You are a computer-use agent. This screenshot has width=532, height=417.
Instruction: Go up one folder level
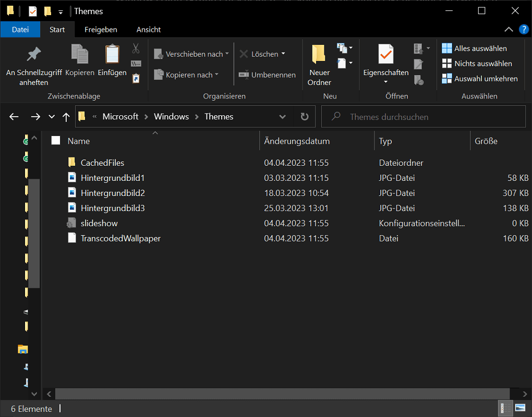click(66, 117)
